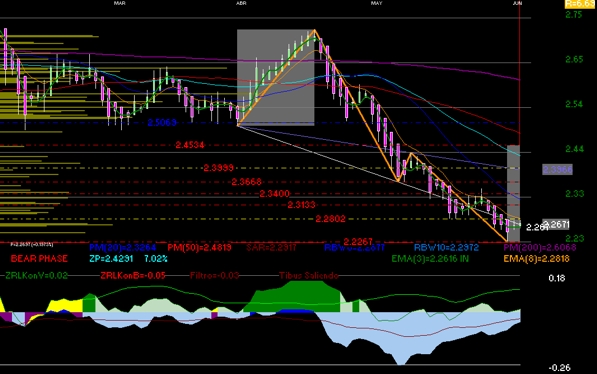597x374 pixels.
Task: Click the EMA(3)=2.2616 IN readout
Action: pos(430,259)
